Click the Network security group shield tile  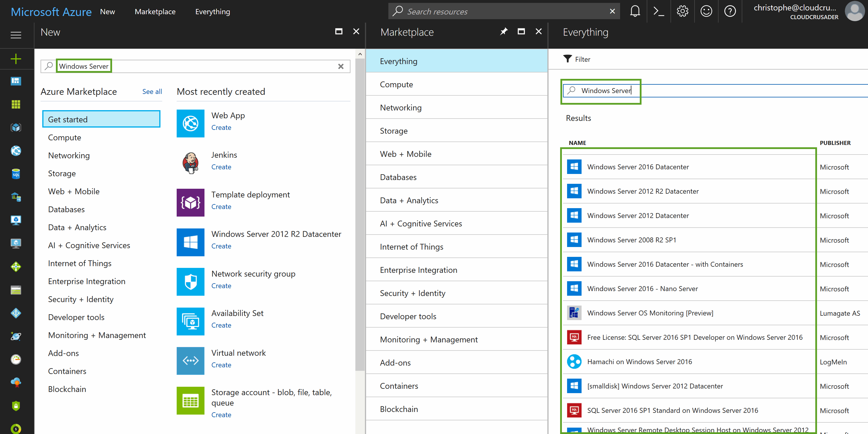tap(190, 282)
